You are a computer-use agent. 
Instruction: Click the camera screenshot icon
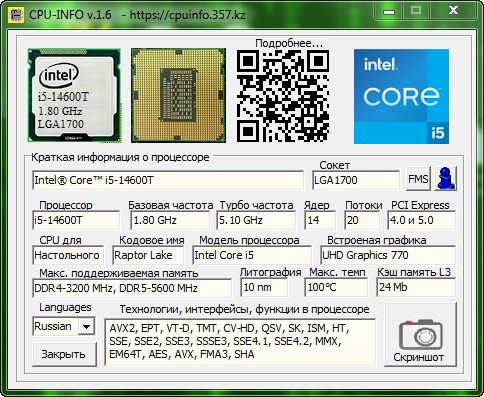[421, 335]
